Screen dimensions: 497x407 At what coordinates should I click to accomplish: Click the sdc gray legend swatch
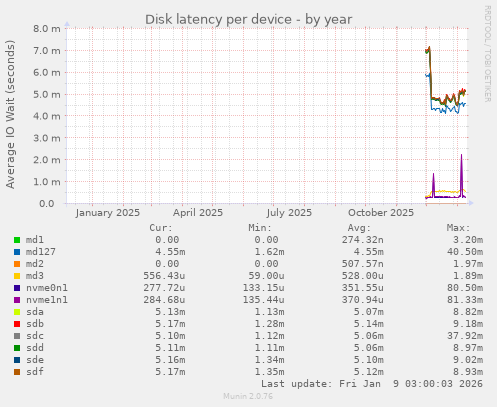click(17, 336)
